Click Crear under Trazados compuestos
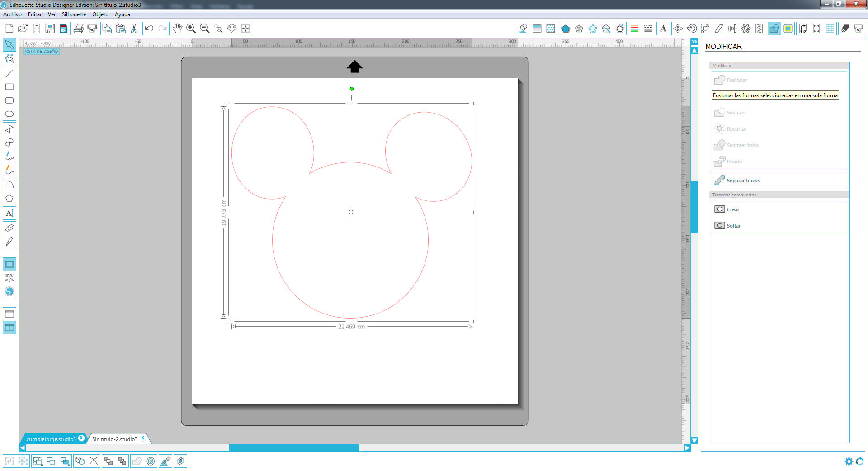 (779, 209)
